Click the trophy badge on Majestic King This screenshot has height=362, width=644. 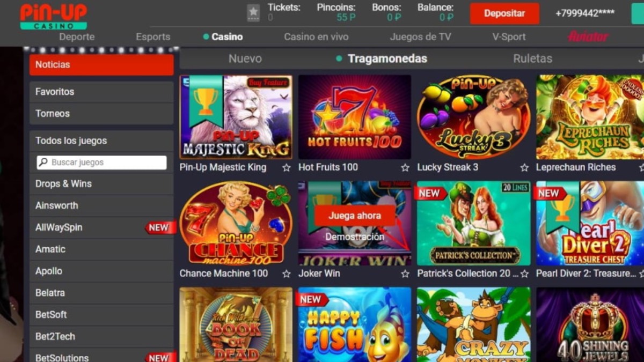tap(206, 101)
